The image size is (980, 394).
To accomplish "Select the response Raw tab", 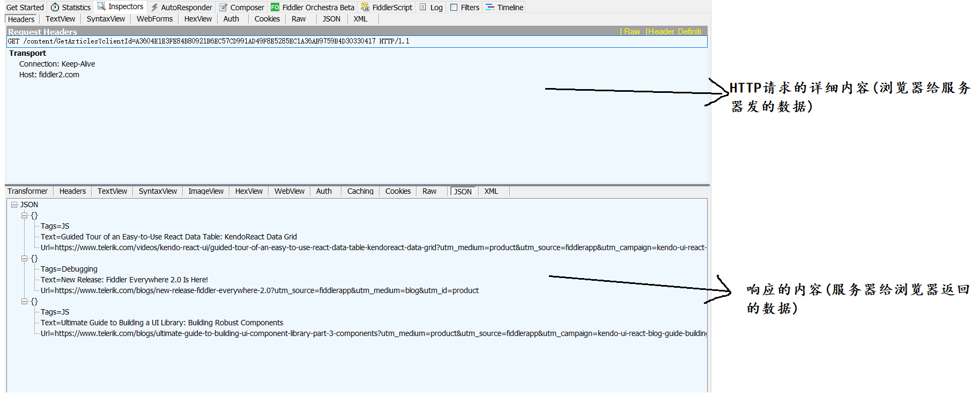I will tap(429, 191).
